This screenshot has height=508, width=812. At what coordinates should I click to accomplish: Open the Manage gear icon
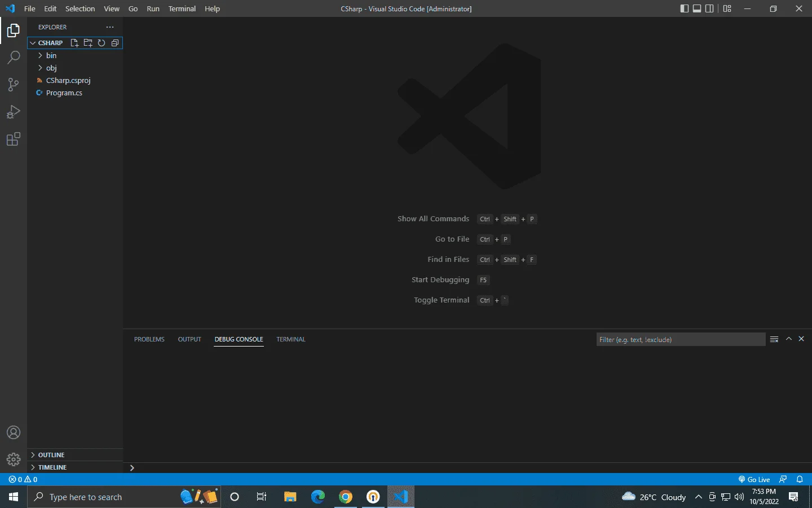[x=14, y=459]
